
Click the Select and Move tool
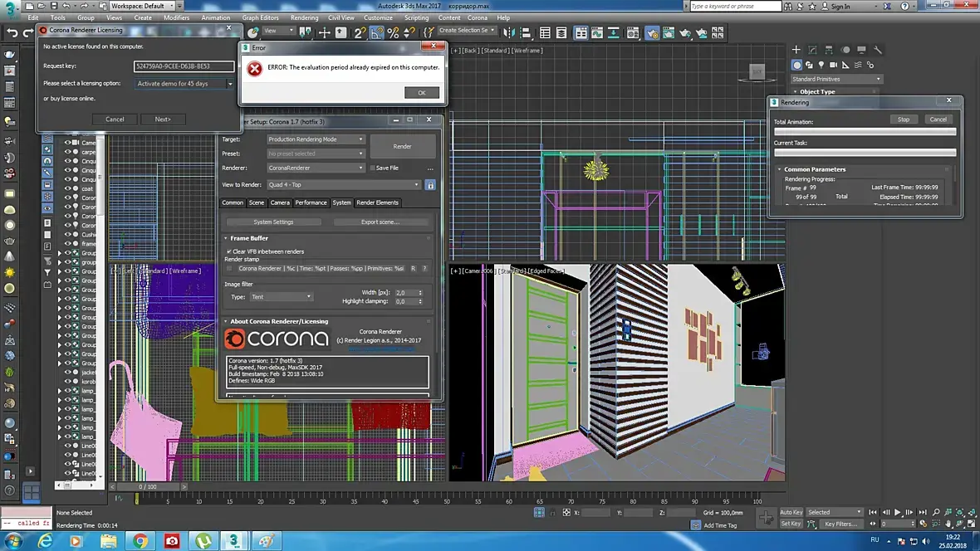click(x=325, y=33)
